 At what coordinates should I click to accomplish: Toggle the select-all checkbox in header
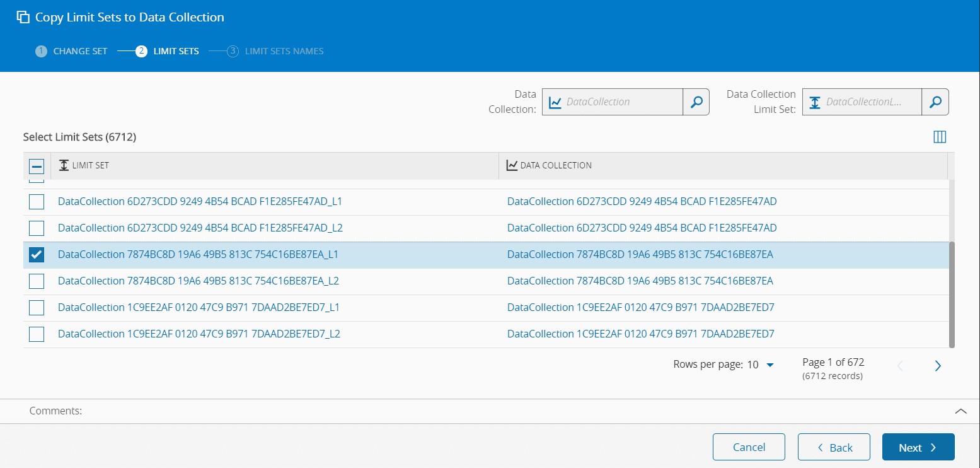[x=37, y=166]
